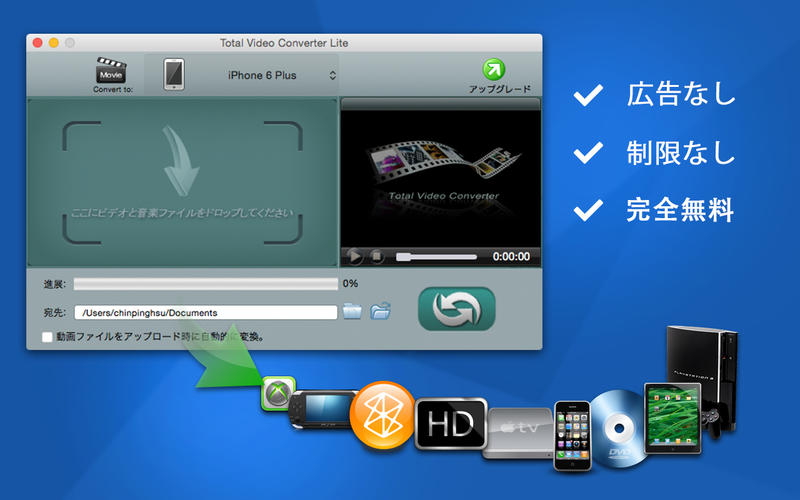Open the output folder using open-folder icon
800x500 pixels.
click(380, 311)
